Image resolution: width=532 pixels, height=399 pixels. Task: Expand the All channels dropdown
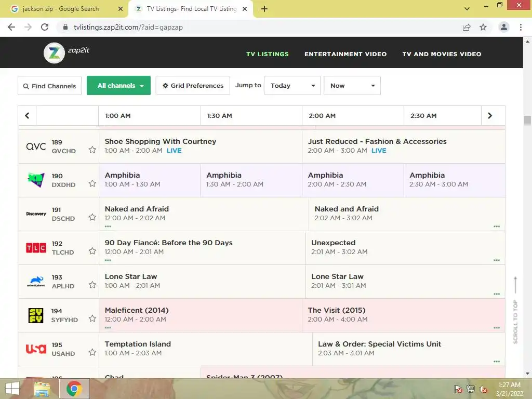(119, 86)
